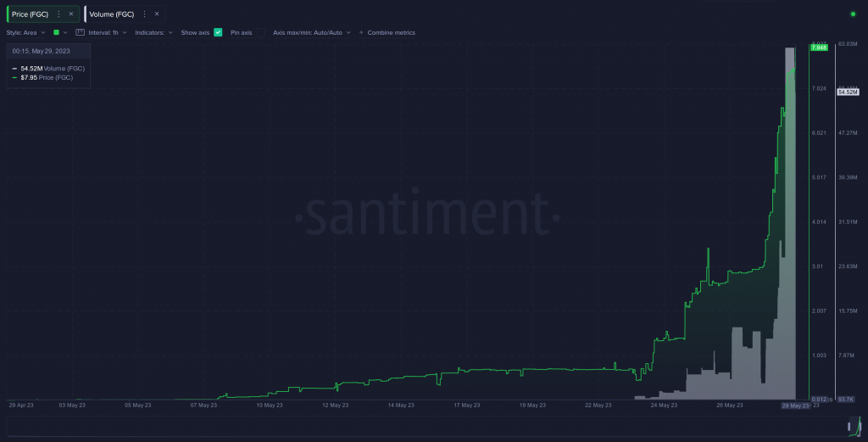
Task: Open the Style: Area dropdown
Action: [x=26, y=33]
